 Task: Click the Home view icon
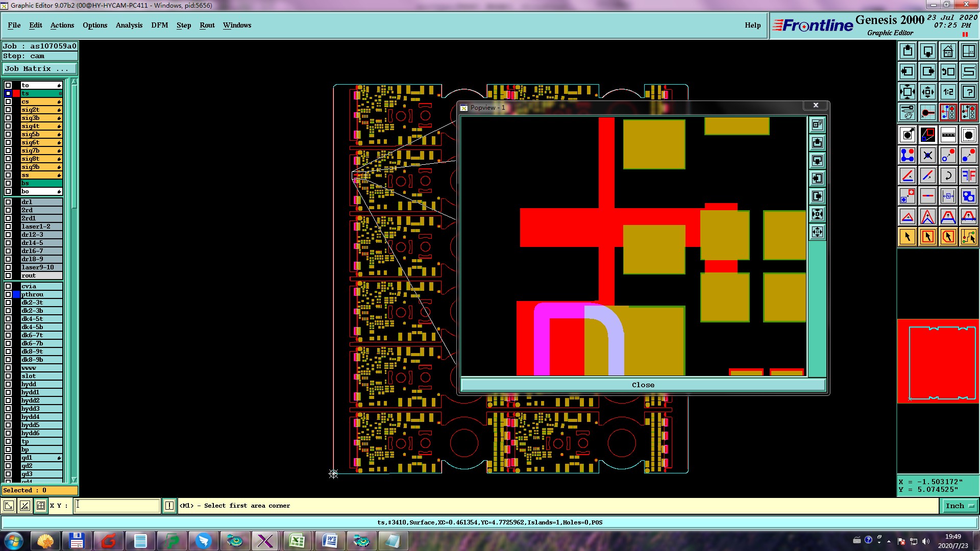coord(948,51)
